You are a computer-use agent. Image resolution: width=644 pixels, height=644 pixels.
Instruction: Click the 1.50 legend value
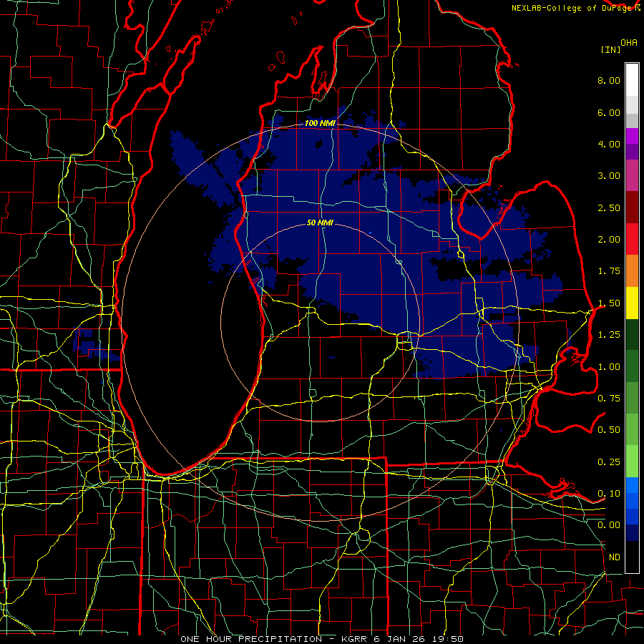pos(609,303)
